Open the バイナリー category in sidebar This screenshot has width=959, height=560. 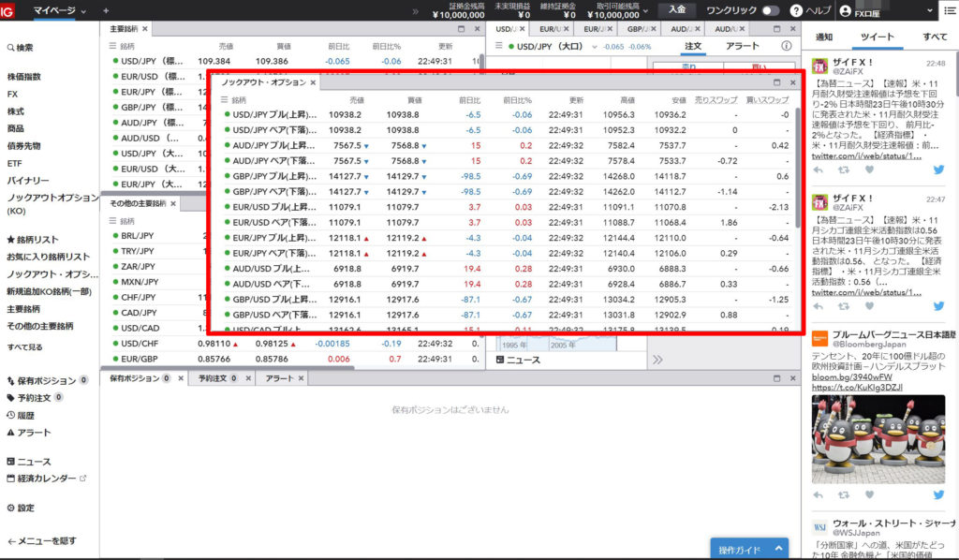(28, 181)
